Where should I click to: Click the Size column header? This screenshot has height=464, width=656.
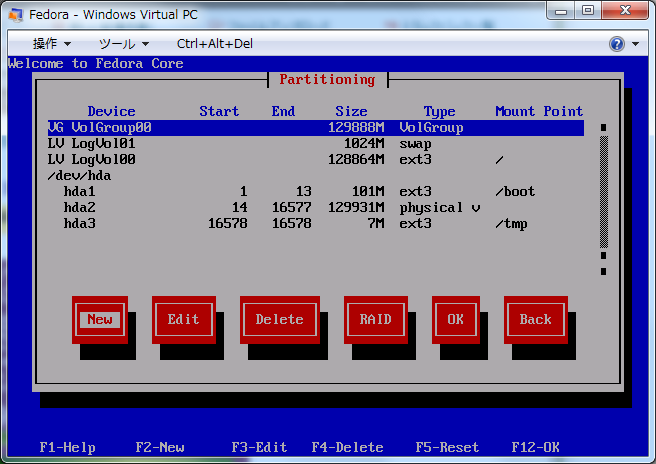point(351,111)
